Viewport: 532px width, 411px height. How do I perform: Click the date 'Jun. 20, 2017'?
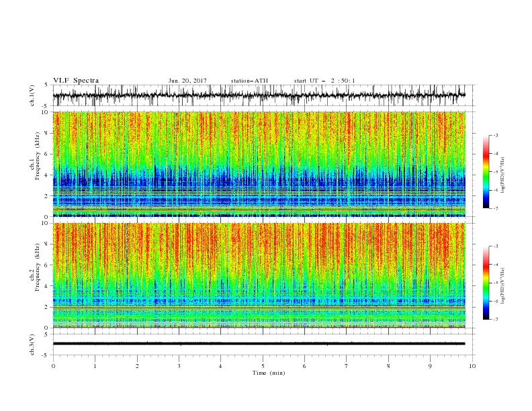(187, 81)
